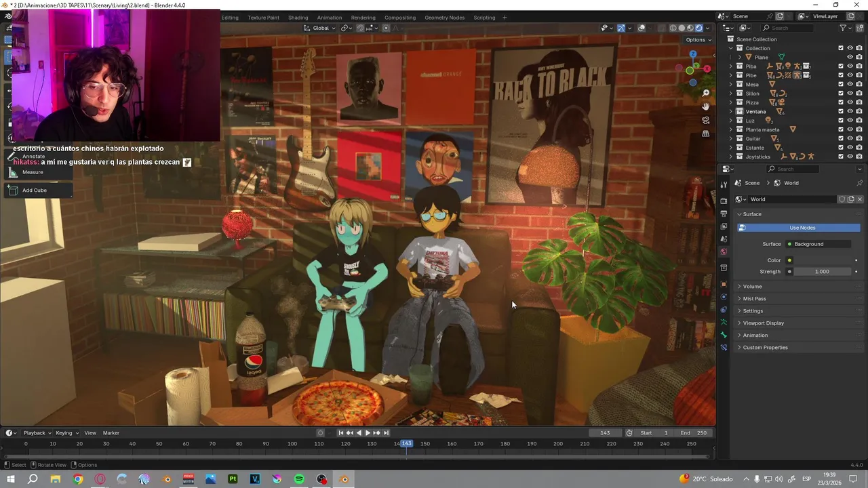Add a new workspace with plus tab
This screenshot has width=868, height=488.
505,18
